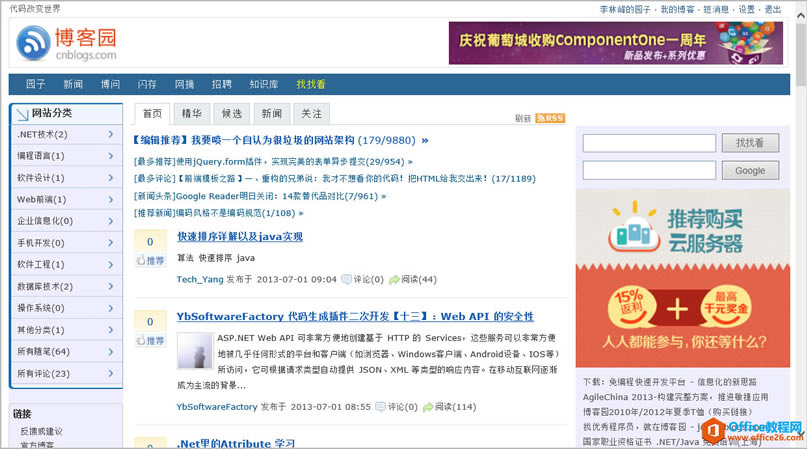Expand .NET技术(2) category arrow
This screenshot has width=807, height=449.
(111, 134)
